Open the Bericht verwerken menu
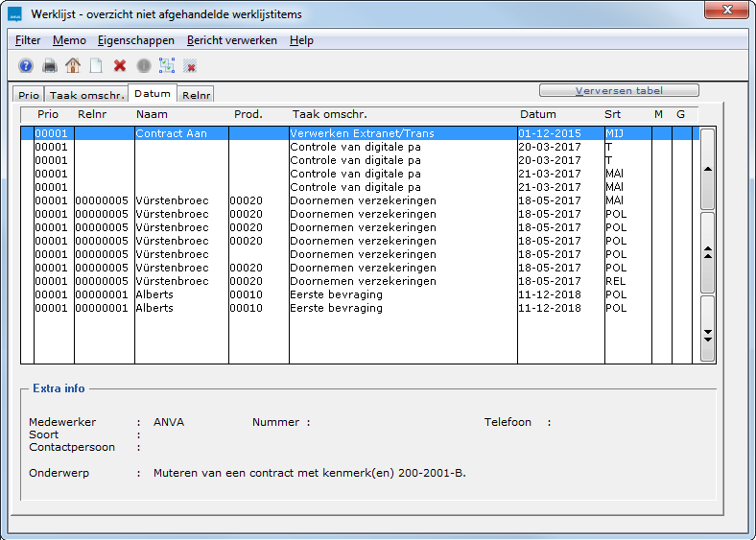This screenshot has width=756, height=540. [x=231, y=40]
